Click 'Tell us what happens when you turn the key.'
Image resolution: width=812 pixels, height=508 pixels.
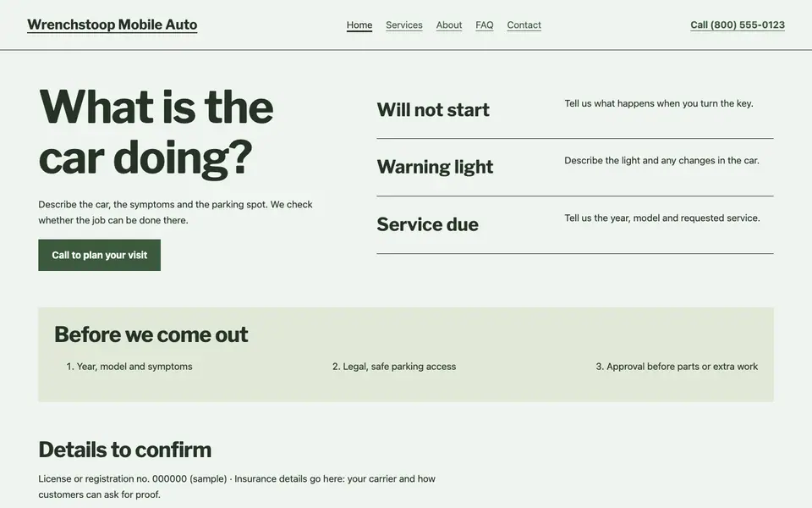tap(659, 103)
